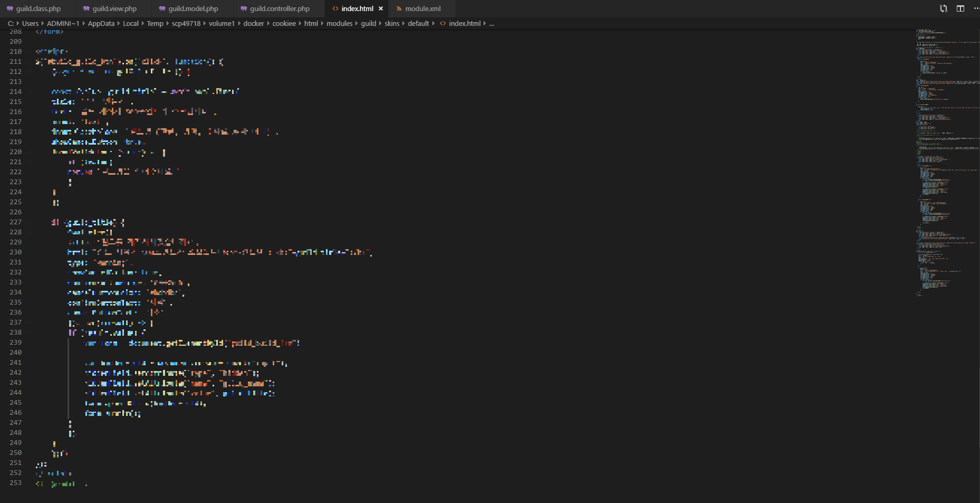This screenshot has height=503, width=980.
Task: Open the More Actions ellipsis menu
Action: 976,8
